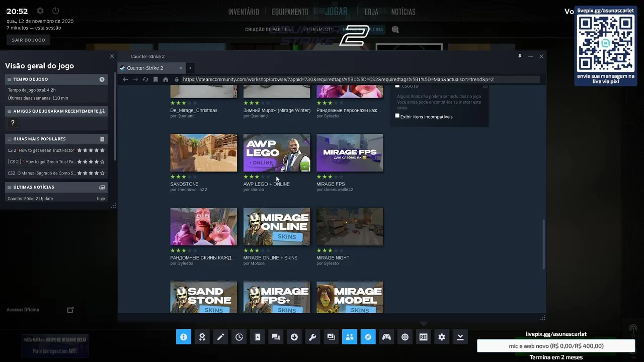This screenshot has width=644, height=362.
Task: Open the Acessar Oficina link
Action: pyautogui.click(x=23, y=310)
